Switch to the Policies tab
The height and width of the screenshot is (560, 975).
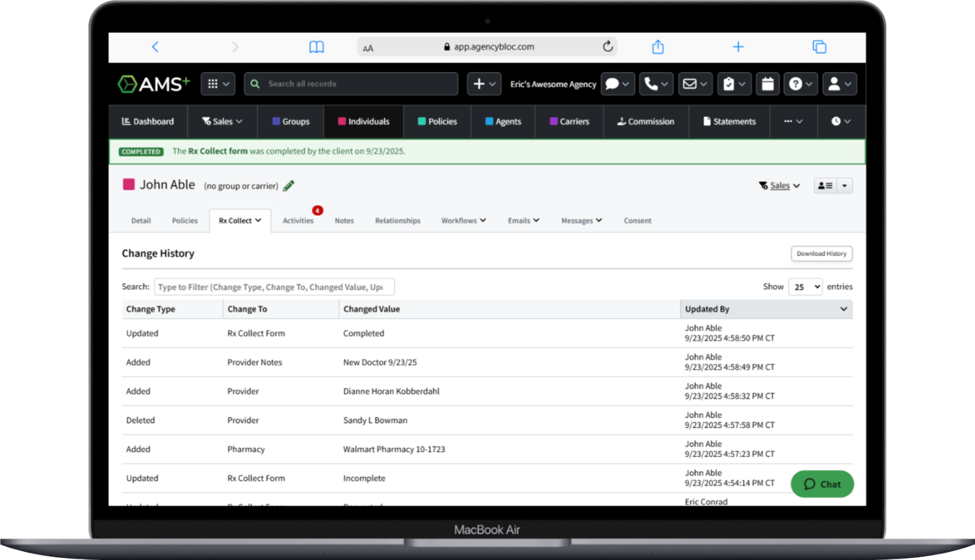click(184, 220)
